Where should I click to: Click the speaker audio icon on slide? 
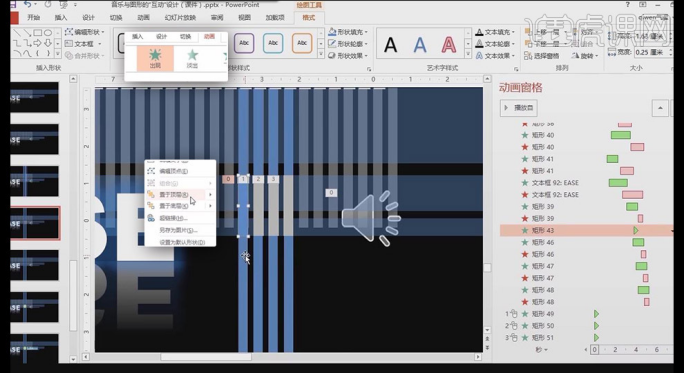point(371,218)
